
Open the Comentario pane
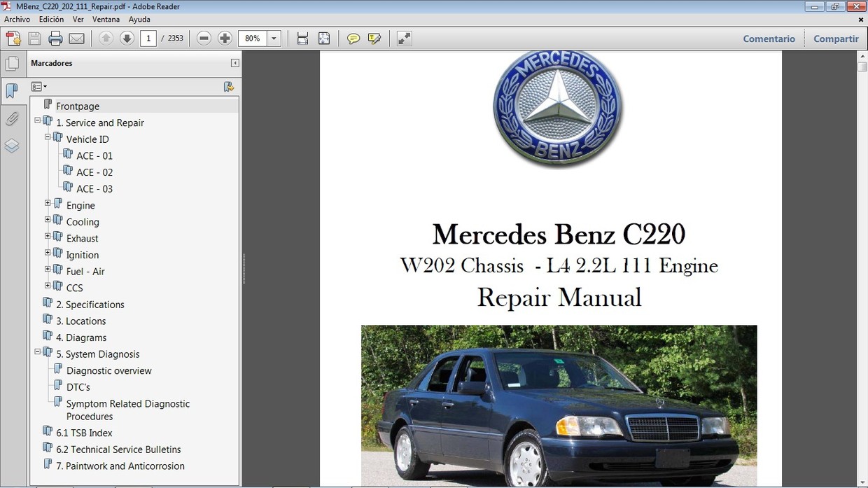pyautogui.click(x=769, y=39)
